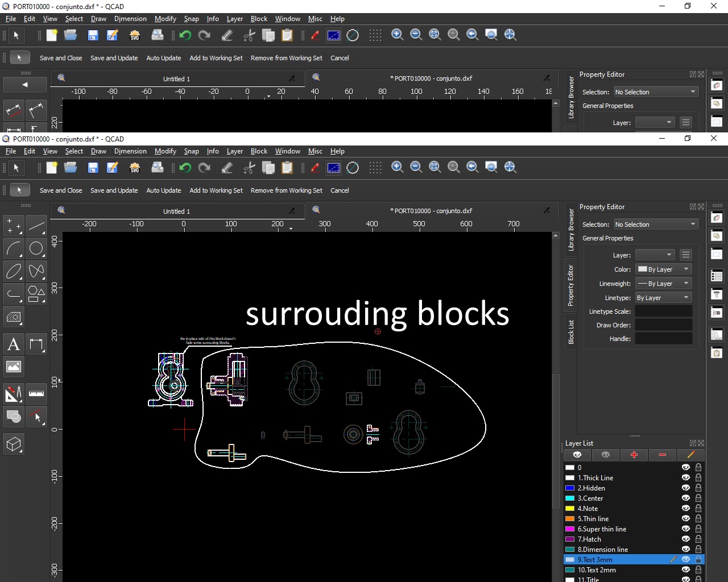Choose the Spline tool
The height and width of the screenshot is (582, 728).
(36, 271)
